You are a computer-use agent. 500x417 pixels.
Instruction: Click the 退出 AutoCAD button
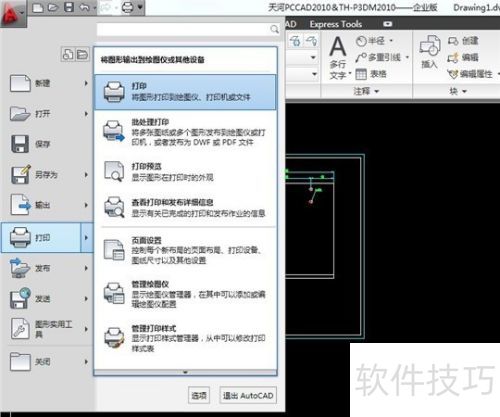[x=248, y=396]
